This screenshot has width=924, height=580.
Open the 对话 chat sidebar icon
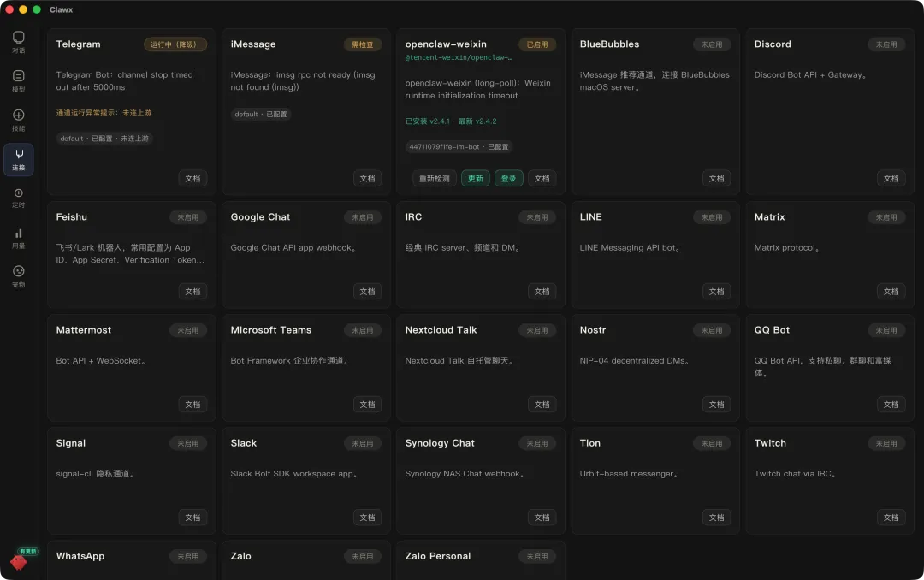pyautogui.click(x=18, y=42)
